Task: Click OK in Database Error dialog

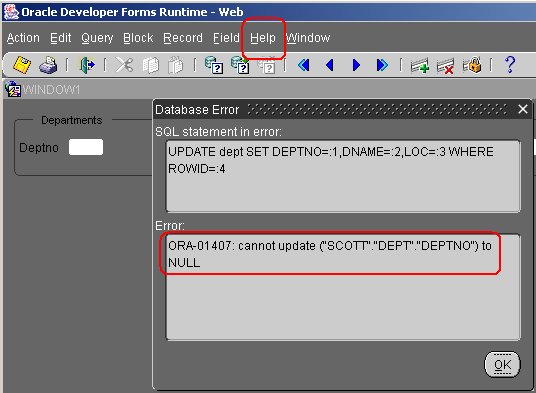Action: (502, 365)
